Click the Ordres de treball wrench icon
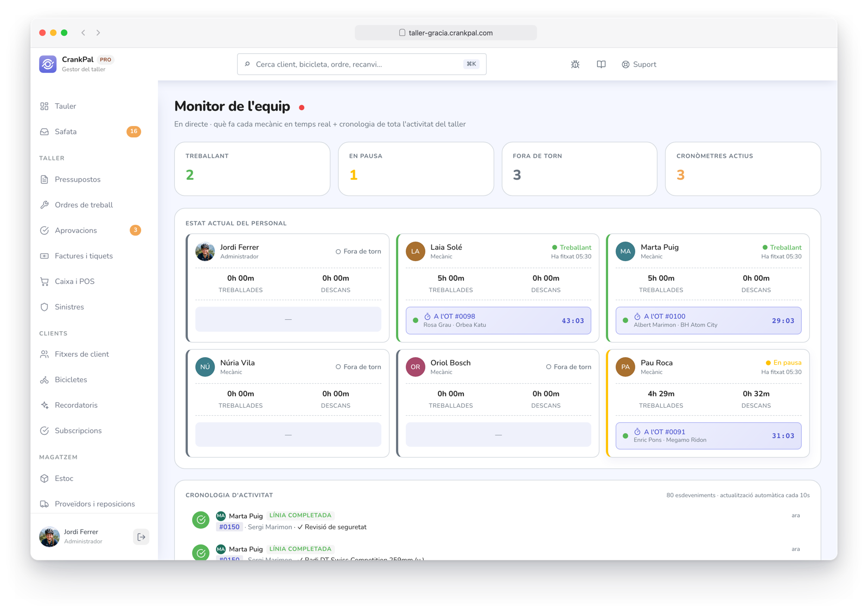868x614 pixels. [x=44, y=205]
